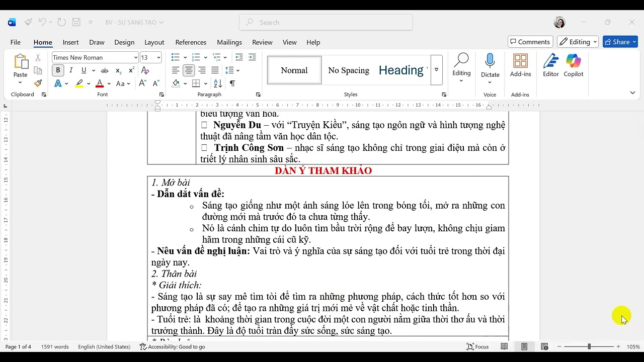Click the Copy icon
Image resolution: width=644 pixels, height=362 pixels.
pos(38,70)
